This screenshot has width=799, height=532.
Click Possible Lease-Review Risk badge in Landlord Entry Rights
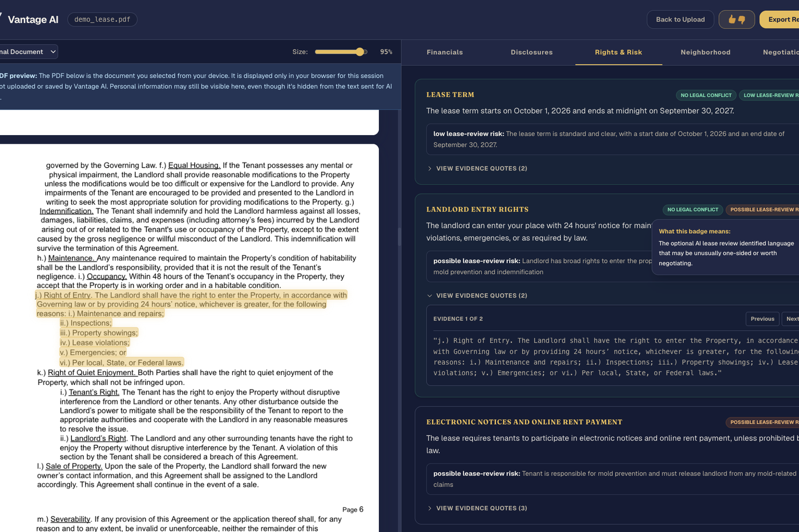coord(762,210)
